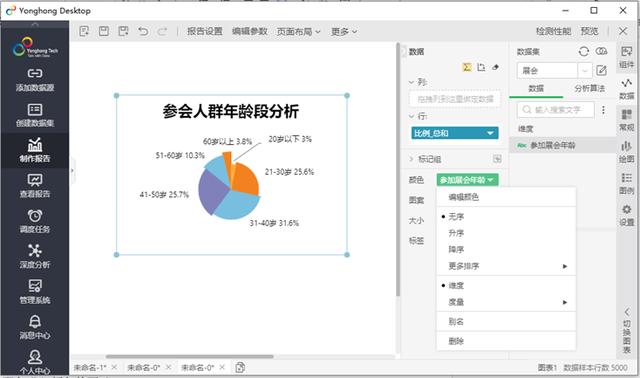Open 个人中心 in the sidebar

pyautogui.click(x=35, y=362)
